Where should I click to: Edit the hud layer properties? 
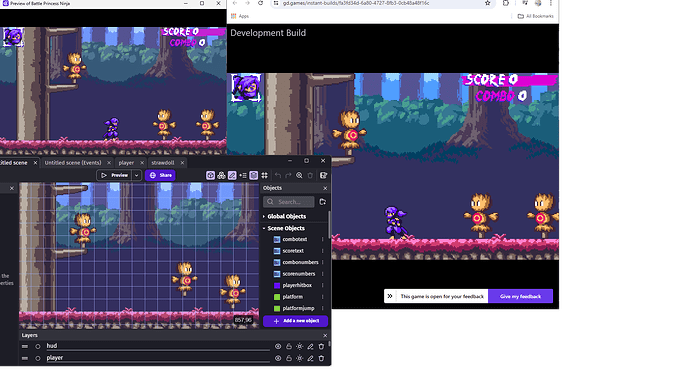310,346
